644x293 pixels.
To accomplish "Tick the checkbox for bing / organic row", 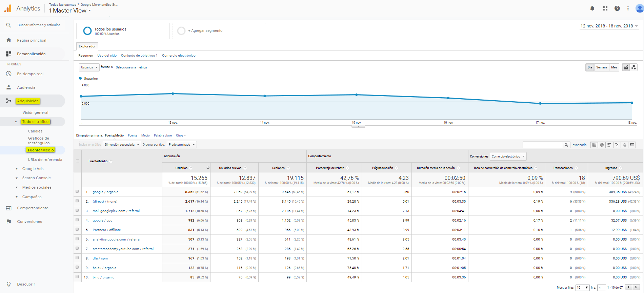I will [x=77, y=277].
